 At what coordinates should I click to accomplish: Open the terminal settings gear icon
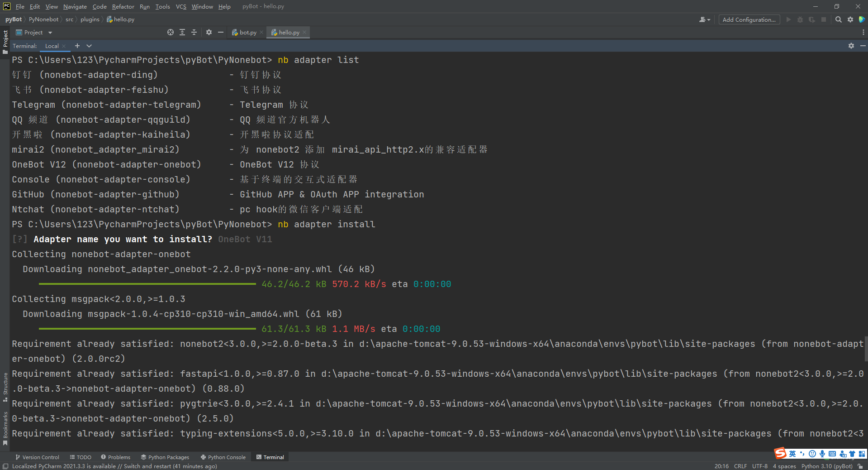[851, 46]
